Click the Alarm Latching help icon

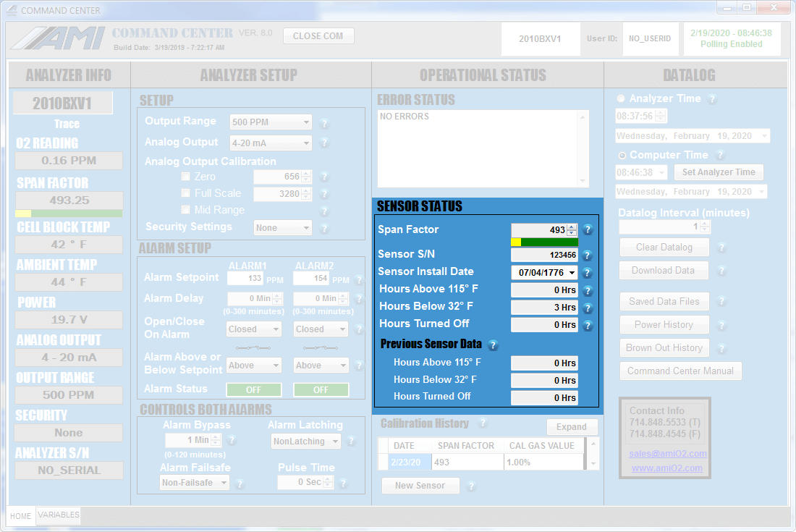(350, 441)
